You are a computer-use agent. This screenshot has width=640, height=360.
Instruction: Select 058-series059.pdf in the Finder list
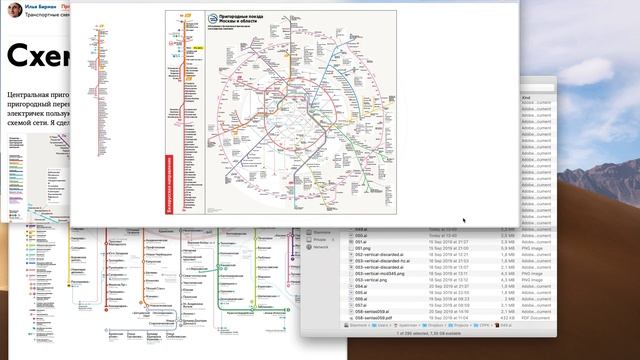coord(373,318)
